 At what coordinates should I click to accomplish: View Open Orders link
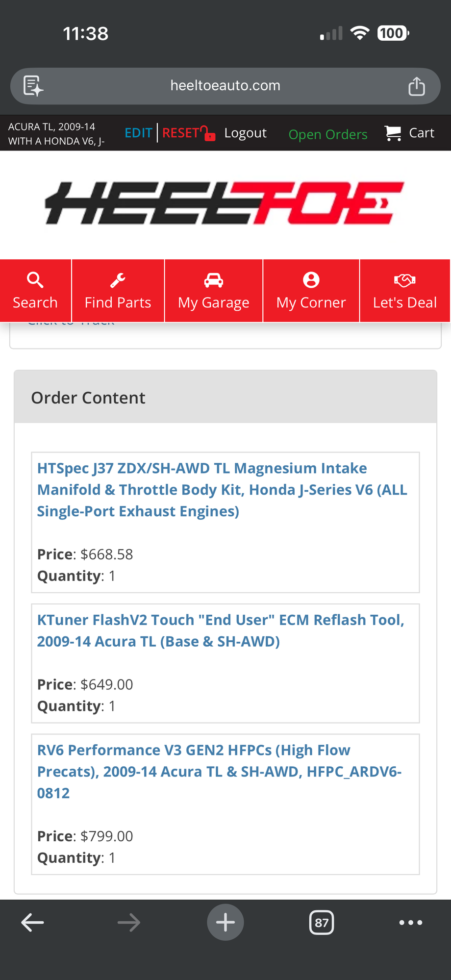click(x=327, y=134)
